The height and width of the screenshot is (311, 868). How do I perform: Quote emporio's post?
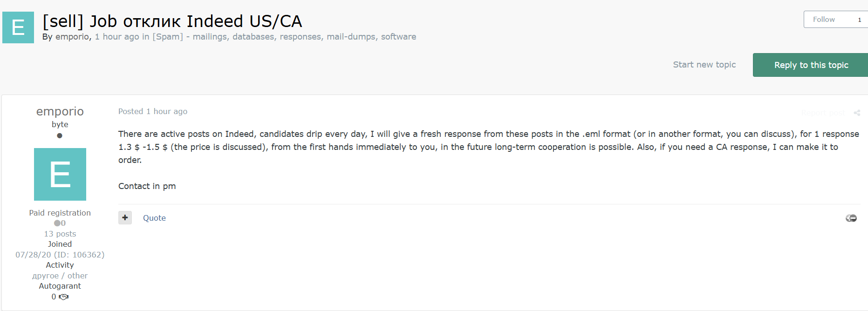pyautogui.click(x=154, y=218)
